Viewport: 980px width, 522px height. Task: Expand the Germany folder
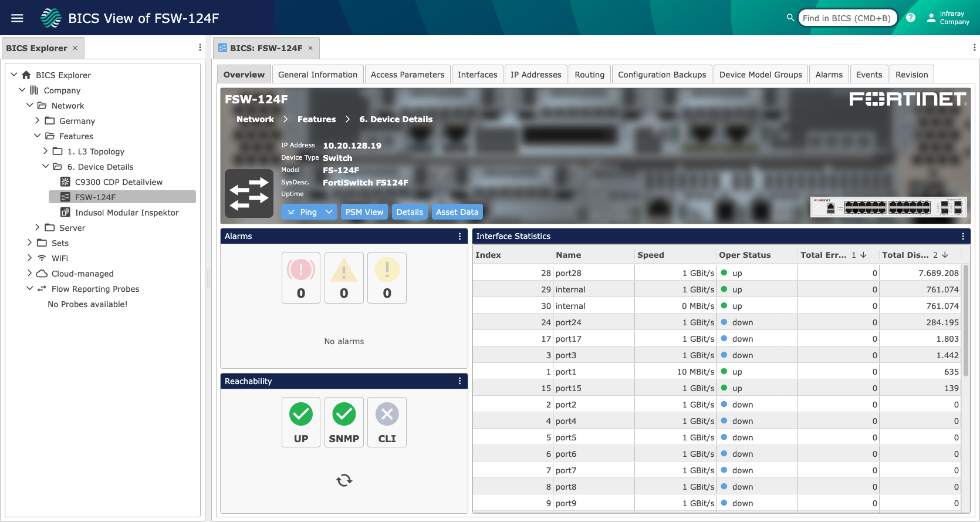(38, 120)
